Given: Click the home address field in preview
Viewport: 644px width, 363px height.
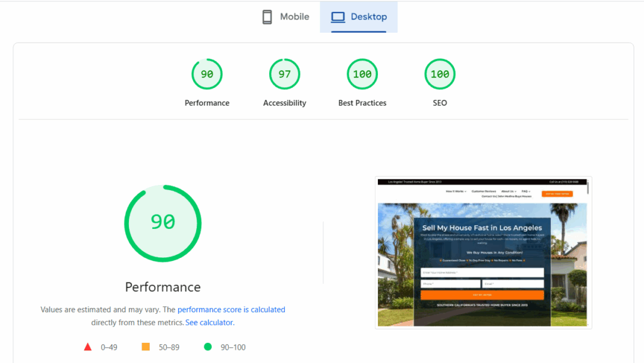Looking at the screenshot, I should (x=482, y=272).
